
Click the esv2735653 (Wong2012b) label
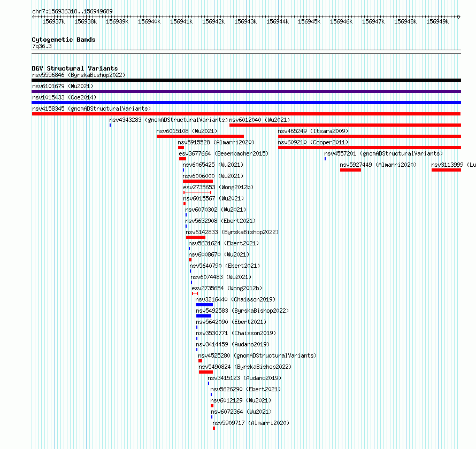tap(218, 187)
